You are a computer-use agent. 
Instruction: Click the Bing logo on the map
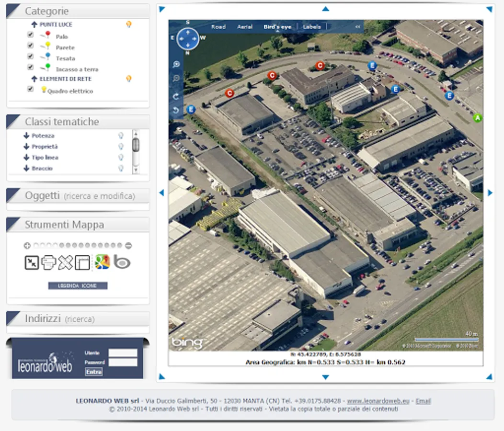coord(187,342)
